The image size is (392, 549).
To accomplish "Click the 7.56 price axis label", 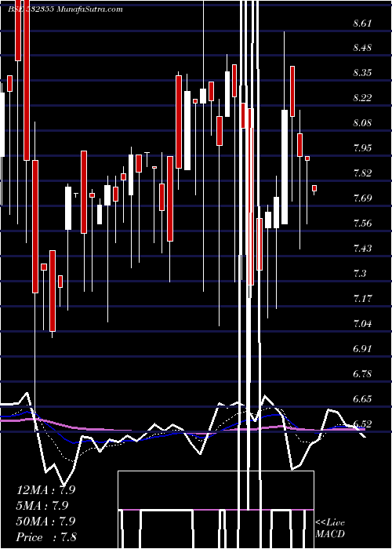I will coord(362,223).
